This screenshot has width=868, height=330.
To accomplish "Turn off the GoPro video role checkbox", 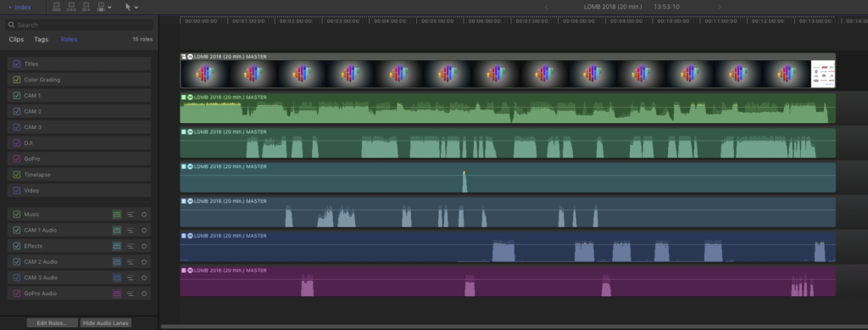I will tap(17, 159).
